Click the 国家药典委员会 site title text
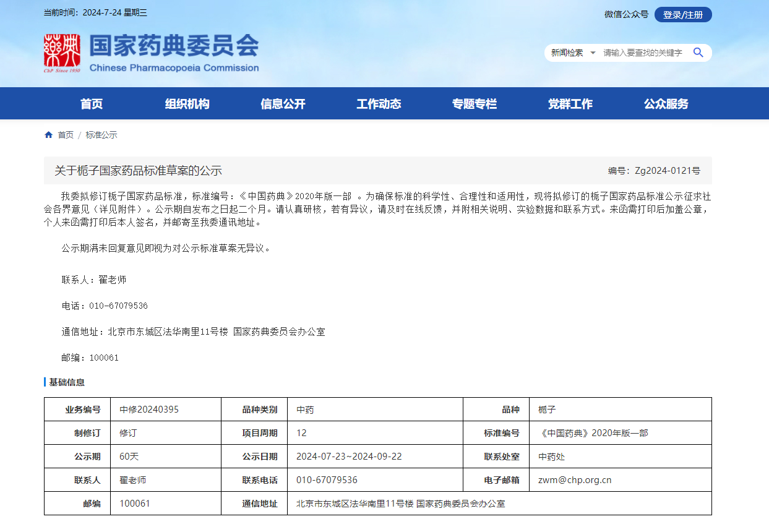This screenshot has height=532, width=769. point(174,46)
